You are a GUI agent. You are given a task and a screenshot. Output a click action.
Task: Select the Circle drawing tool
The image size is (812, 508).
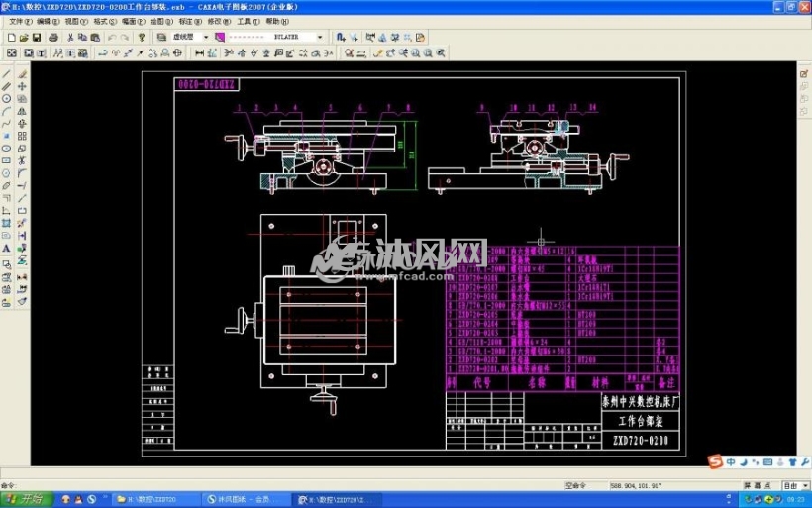coord(6,99)
